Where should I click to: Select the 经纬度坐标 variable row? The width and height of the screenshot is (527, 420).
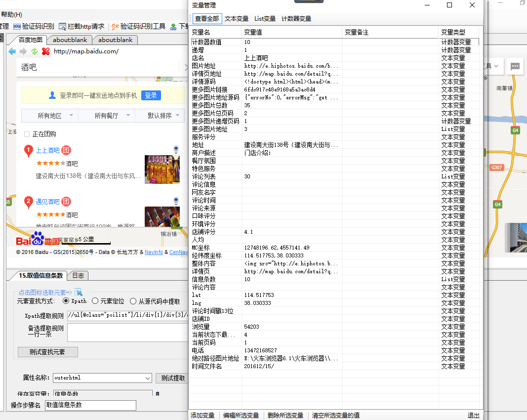pyautogui.click(x=335, y=255)
